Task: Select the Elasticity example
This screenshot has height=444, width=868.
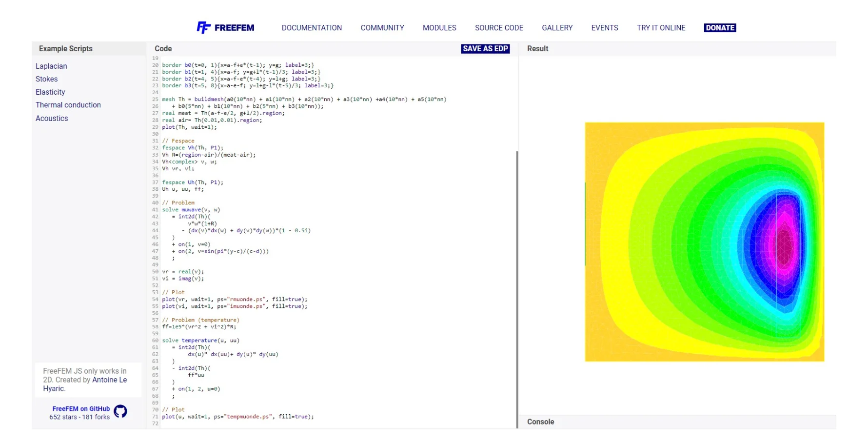Action: (x=50, y=92)
